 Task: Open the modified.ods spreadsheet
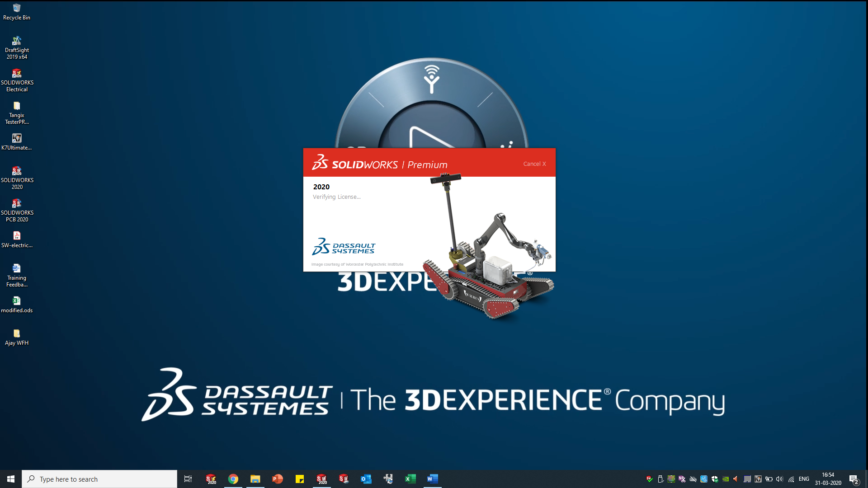(x=17, y=301)
